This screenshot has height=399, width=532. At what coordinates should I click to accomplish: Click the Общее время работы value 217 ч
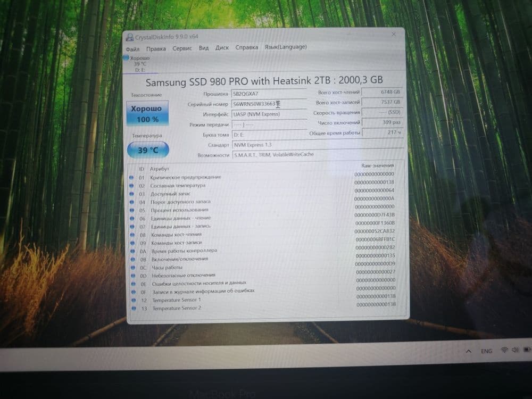click(x=383, y=132)
